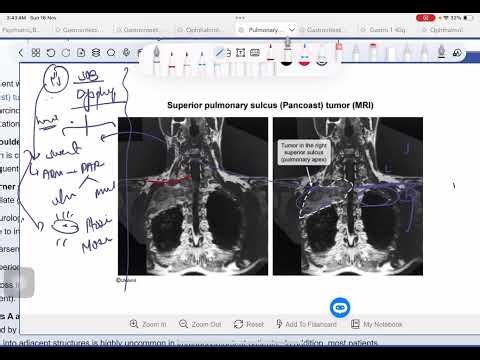This screenshot has height=360, width=480.
Task: Select the dark pen at toolbar right
Action: [x=442, y=52]
